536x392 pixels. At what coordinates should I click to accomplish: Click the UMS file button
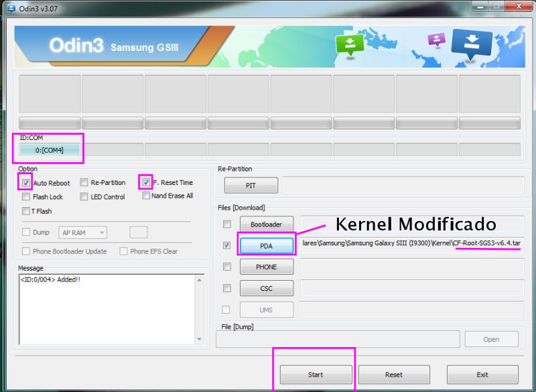click(x=266, y=310)
